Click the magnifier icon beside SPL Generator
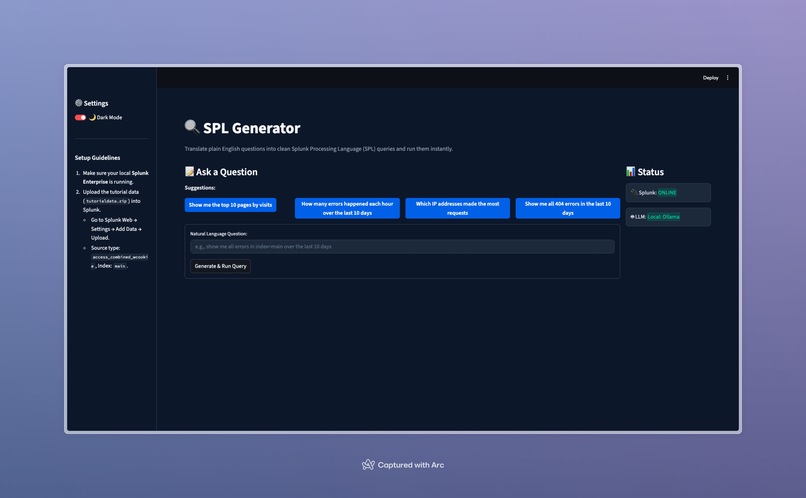 [x=192, y=127]
